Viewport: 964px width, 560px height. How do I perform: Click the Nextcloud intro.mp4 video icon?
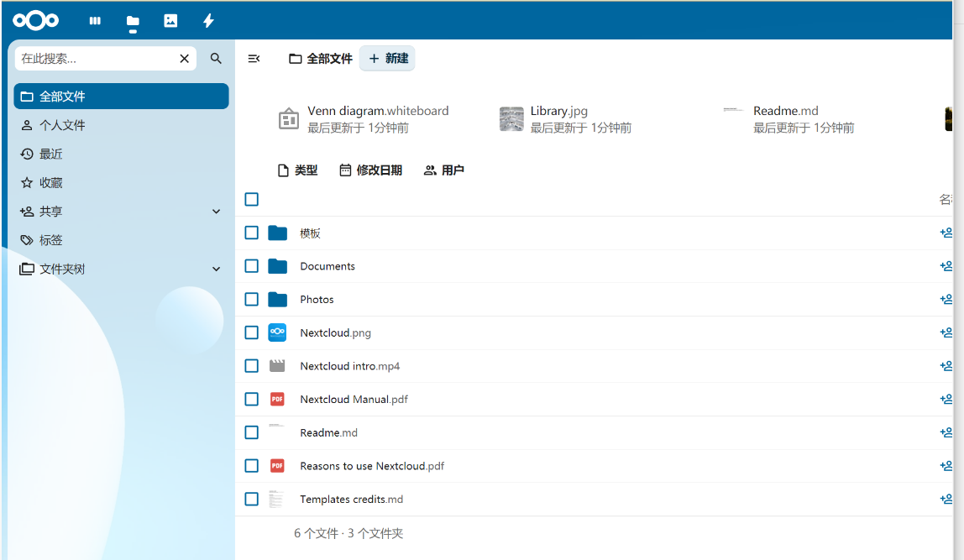(277, 366)
